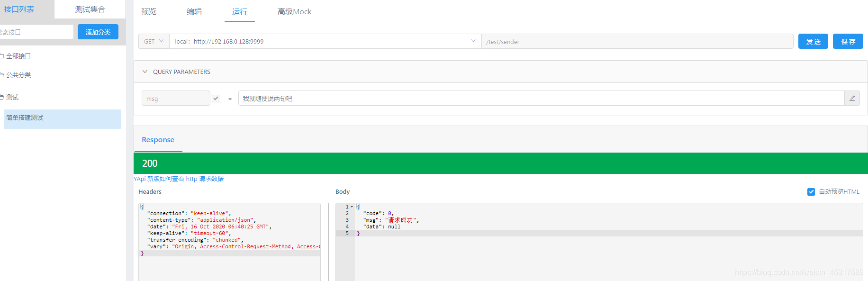Click the folder icon next to 公共分类
Image resolution: width=868 pixels, height=281 pixels.
2,75
